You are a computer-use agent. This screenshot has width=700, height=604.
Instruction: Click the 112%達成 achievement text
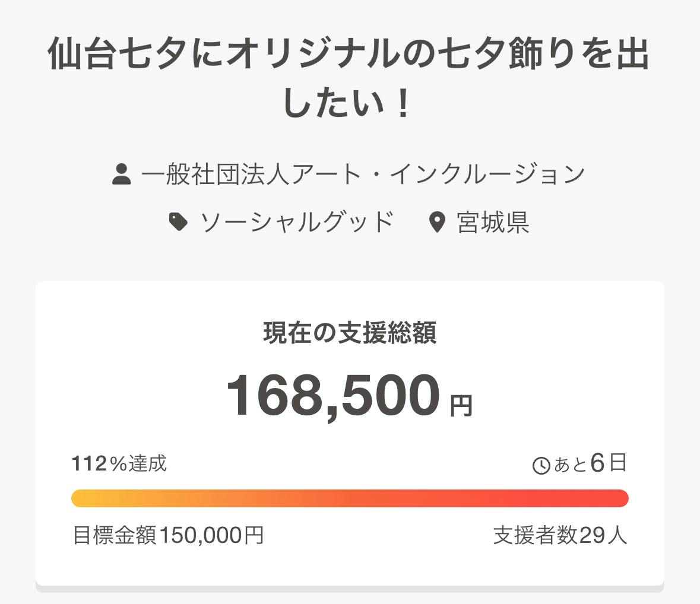point(119,463)
